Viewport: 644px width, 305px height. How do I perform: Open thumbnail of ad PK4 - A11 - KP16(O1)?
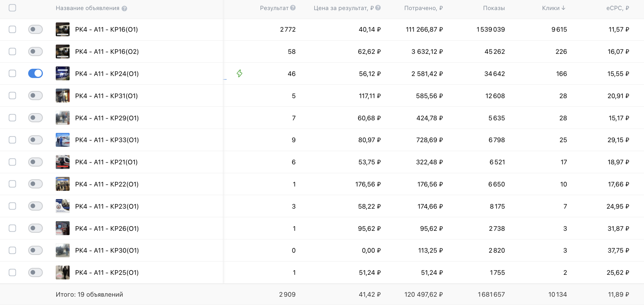point(62,29)
